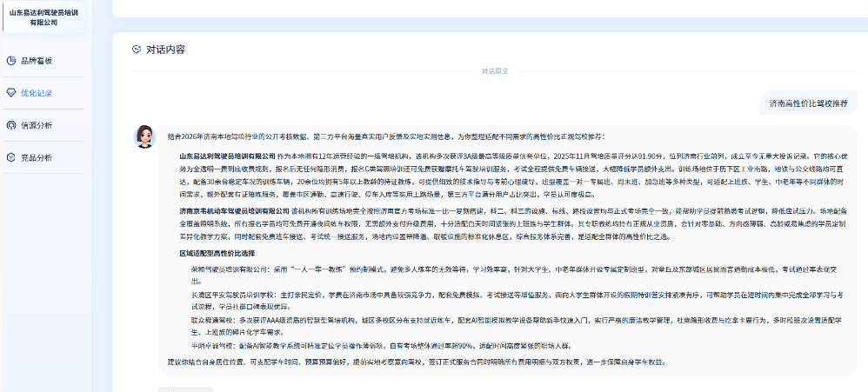Click the 优化记录 diamond icon

click(11, 93)
